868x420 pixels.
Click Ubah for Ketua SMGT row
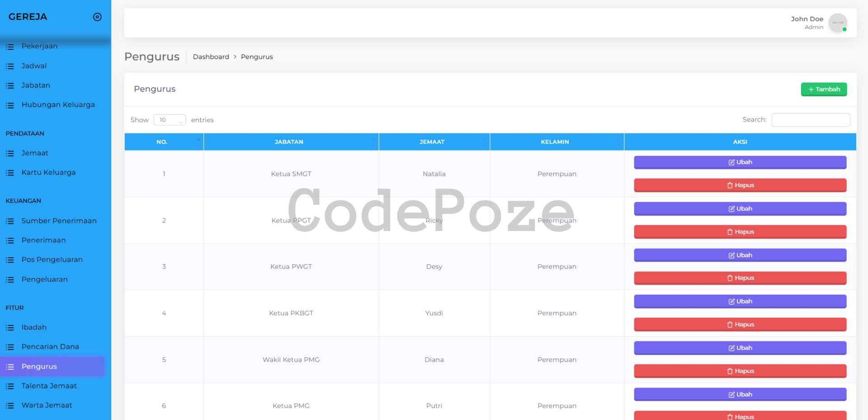(740, 162)
